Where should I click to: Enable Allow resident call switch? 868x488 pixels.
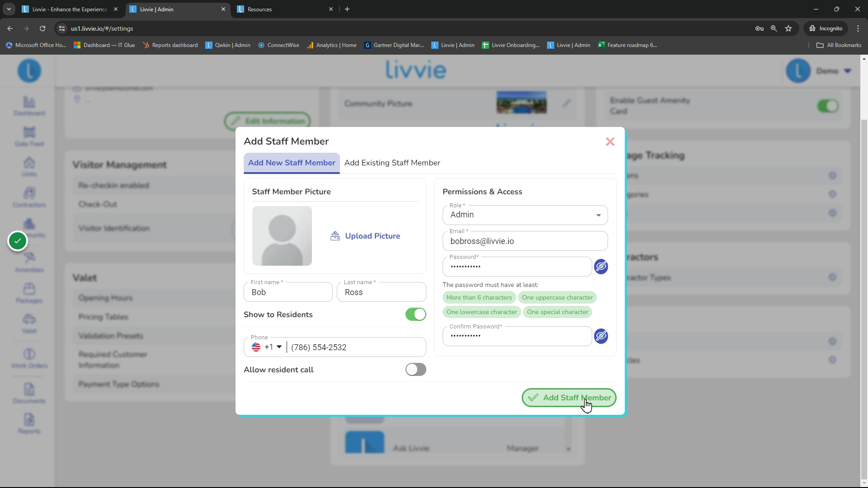[x=415, y=370]
